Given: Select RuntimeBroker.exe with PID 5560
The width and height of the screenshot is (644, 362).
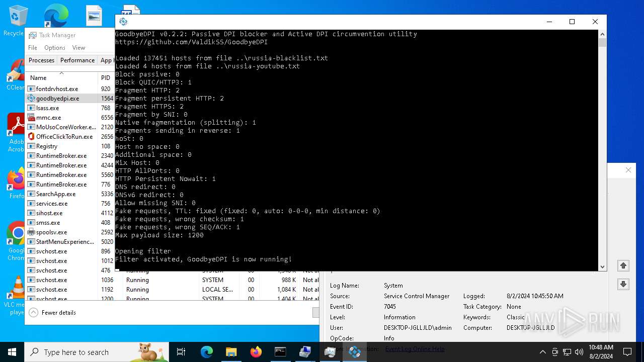Looking at the screenshot, I should 70,175.
